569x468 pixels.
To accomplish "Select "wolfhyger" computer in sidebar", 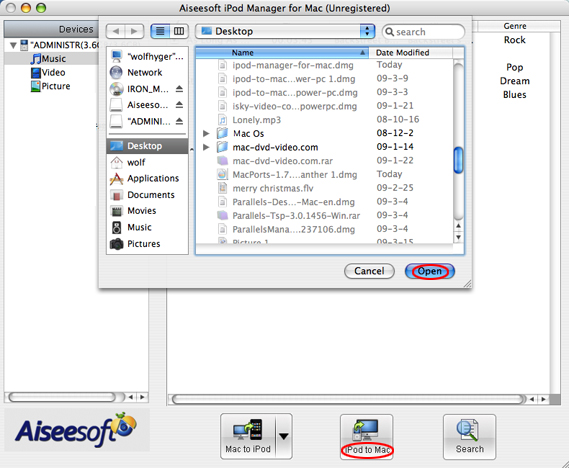I will 147,57.
